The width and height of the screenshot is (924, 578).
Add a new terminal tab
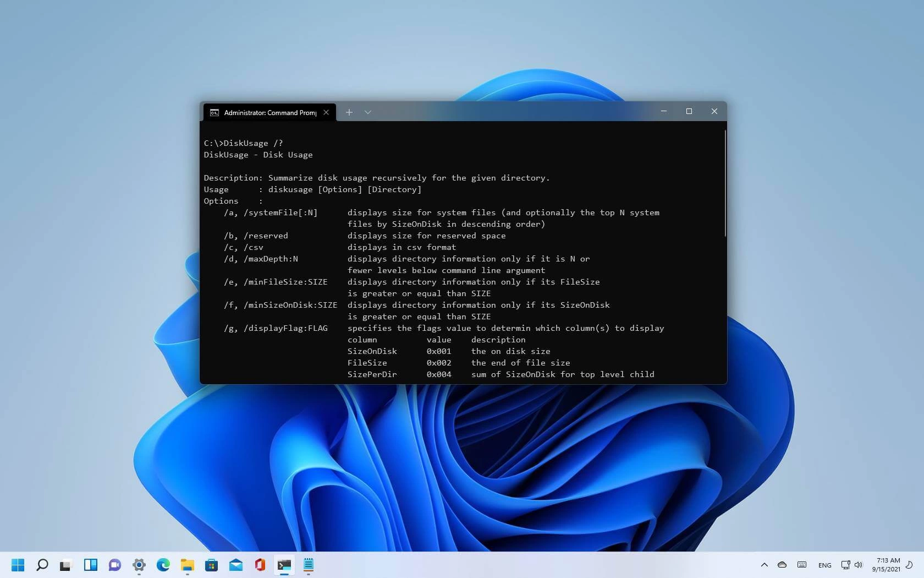click(x=349, y=112)
